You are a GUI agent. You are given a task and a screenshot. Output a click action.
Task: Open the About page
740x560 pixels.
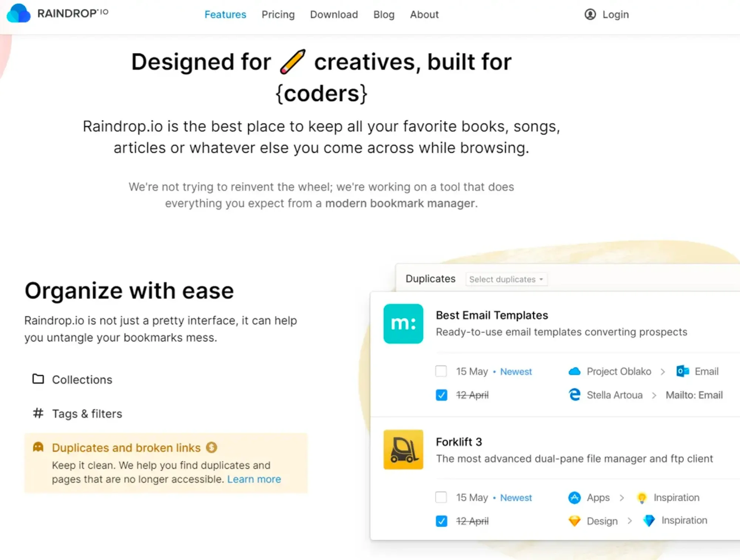pyautogui.click(x=424, y=14)
